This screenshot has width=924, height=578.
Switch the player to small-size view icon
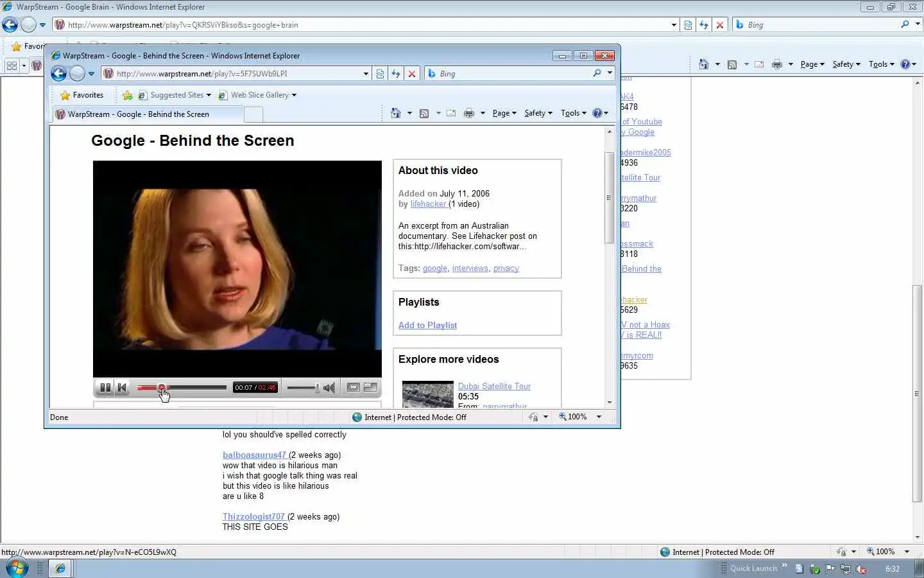[x=354, y=387]
